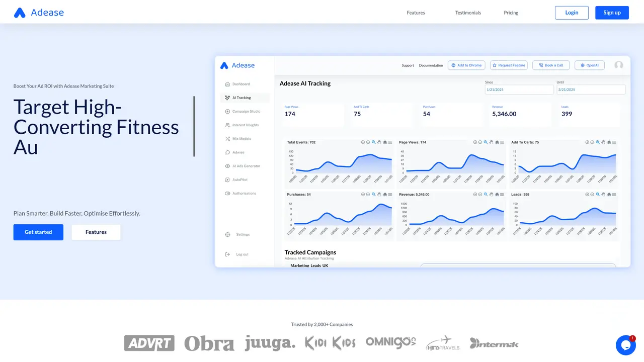Click the Features button beside Get started
The image size is (644, 362).
click(96, 232)
